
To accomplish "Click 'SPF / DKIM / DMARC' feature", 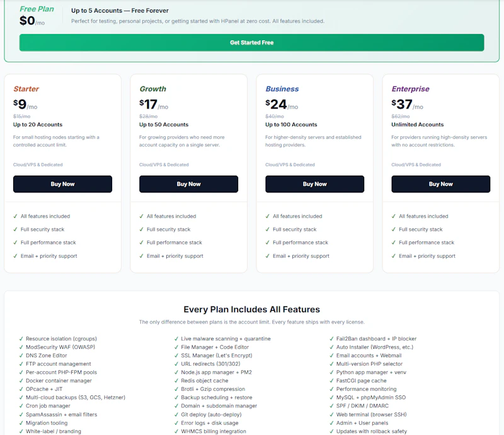I will pyautogui.click(x=362, y=406).
